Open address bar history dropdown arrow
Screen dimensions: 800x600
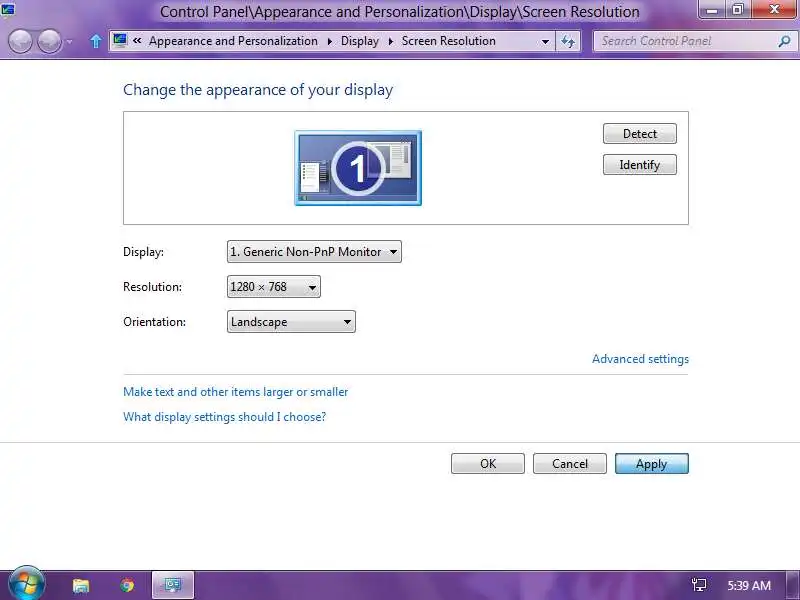545,41
